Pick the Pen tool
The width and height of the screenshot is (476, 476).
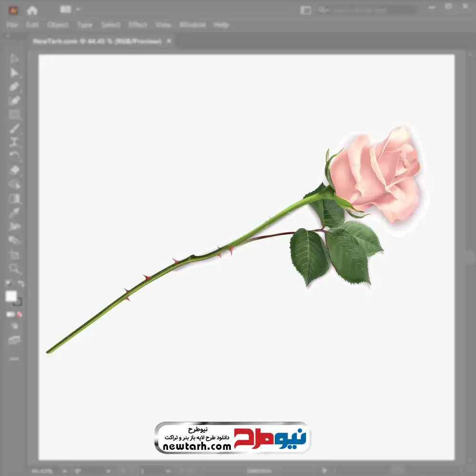(14, 87)
